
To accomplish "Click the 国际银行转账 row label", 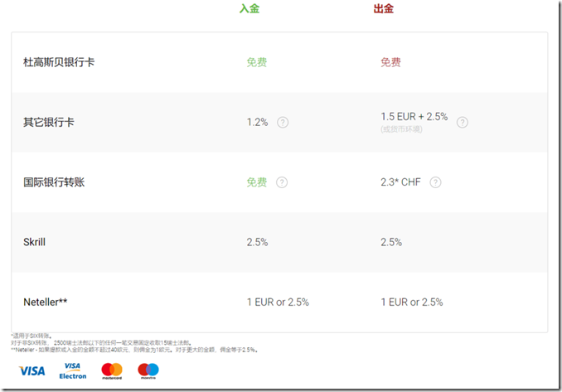I will pyautogui.click(x=54, y=182).
